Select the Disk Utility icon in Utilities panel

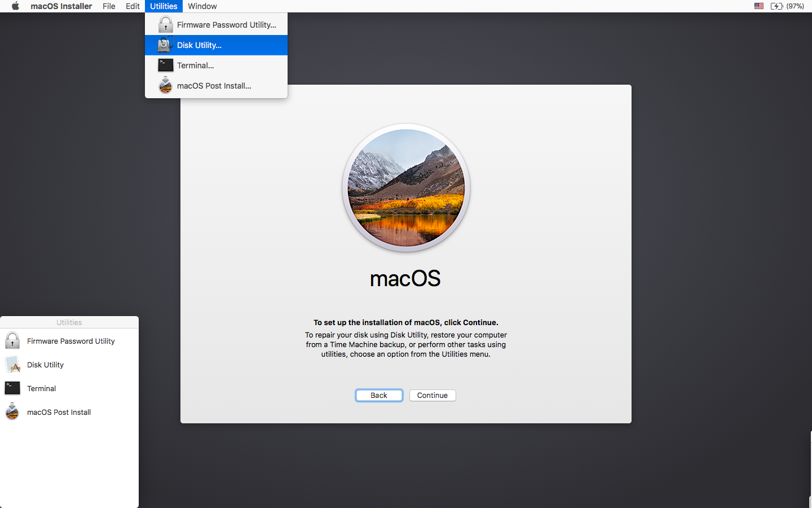pos(12,364)
